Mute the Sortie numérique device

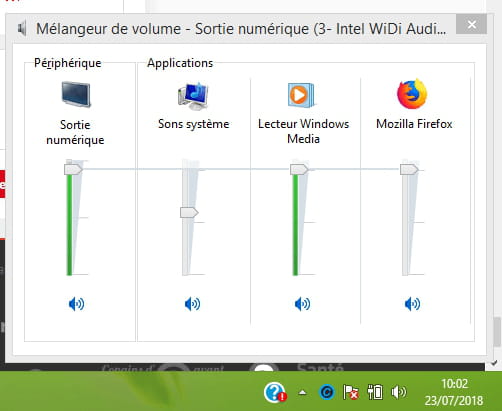coord(76,304)
